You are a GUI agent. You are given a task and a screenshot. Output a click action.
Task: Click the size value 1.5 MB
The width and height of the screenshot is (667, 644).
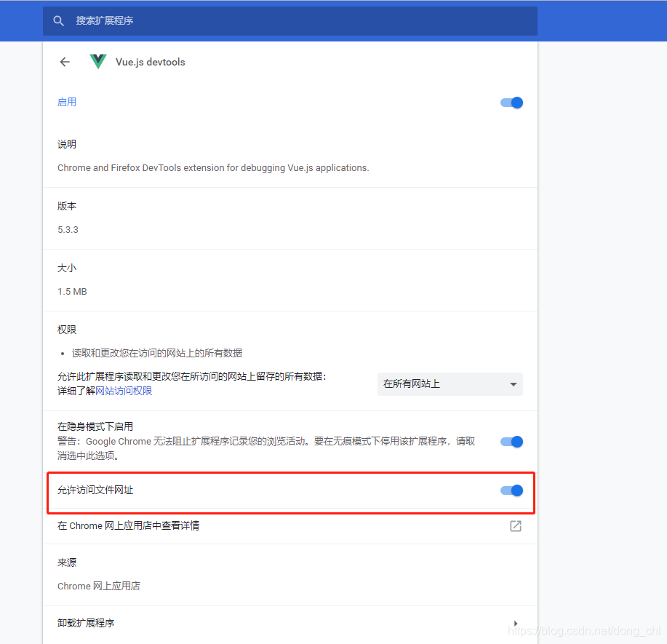click(x=72, y=292)
